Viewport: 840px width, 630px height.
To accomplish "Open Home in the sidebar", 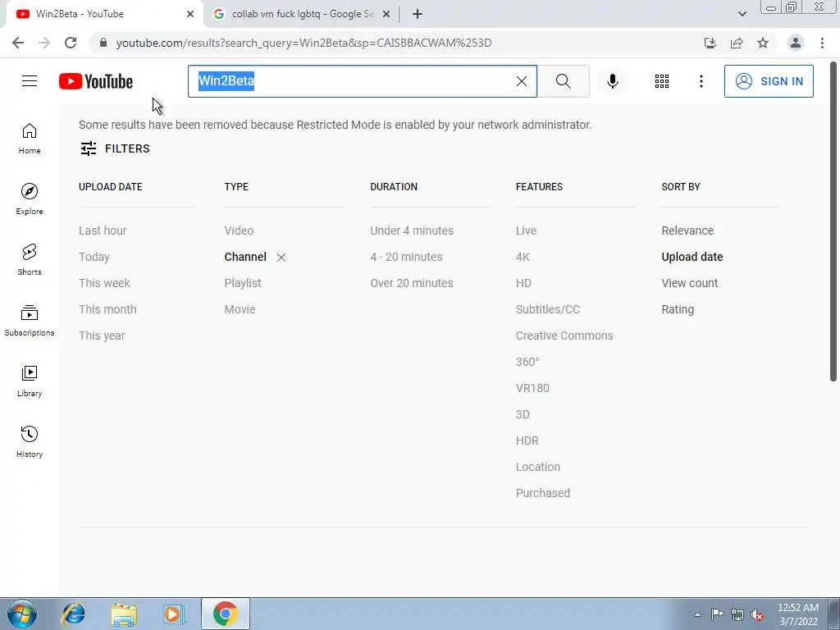I will pyautogui.click(x=30, y=139).
